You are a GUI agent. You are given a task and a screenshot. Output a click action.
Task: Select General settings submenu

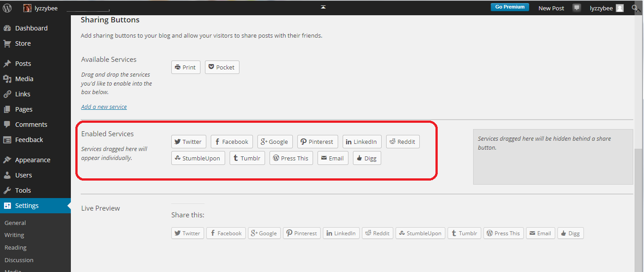coord(15,223)
